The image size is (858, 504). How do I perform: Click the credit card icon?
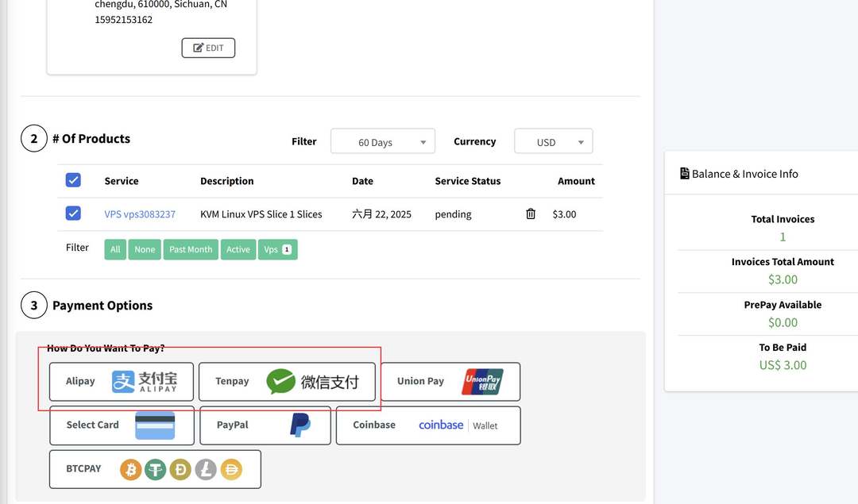pyautogui.click(x=155, y=425)
